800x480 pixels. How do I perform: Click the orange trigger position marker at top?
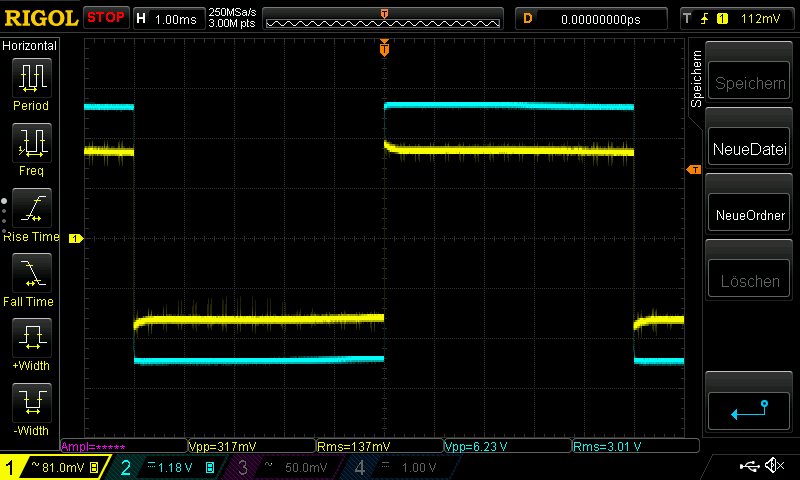(x=384, y=48)
